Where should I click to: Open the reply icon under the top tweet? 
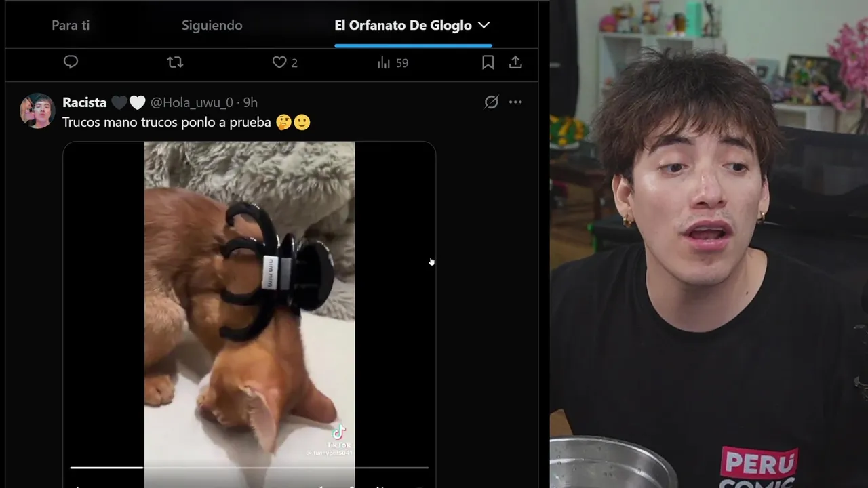[x=71, y=62]
